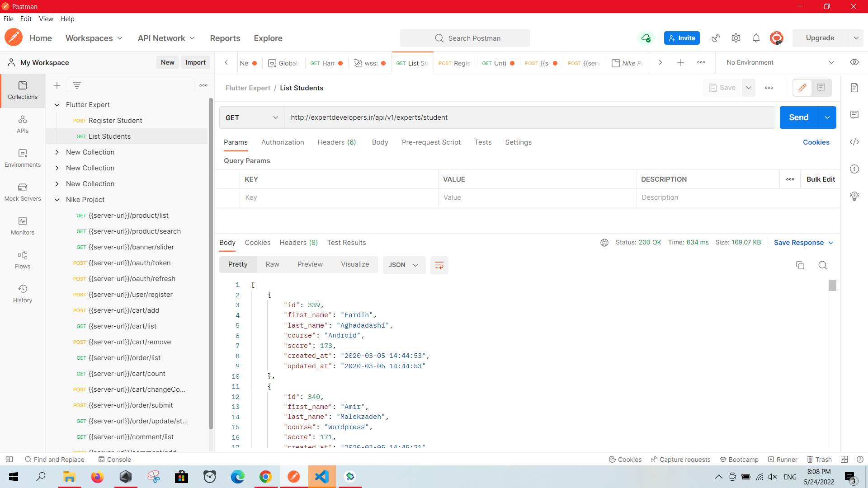Image resolution: width=868 pixels, height=488 pixels.
Task: Switch to comment mode toggle
Action: tap(821, 88)
